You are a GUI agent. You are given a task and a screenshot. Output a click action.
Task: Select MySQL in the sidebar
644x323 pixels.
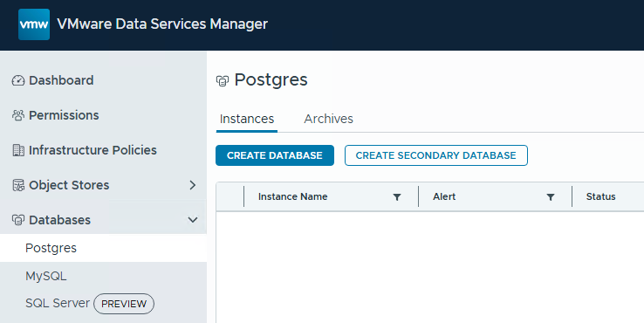[x=46, y=276]
